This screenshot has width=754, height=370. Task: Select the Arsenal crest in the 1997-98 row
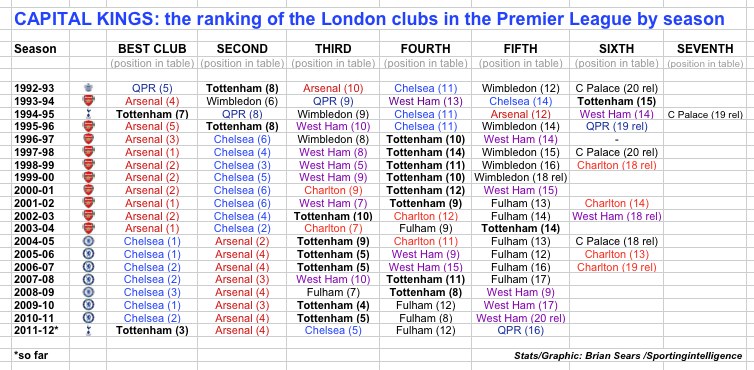tap(88, 152)
